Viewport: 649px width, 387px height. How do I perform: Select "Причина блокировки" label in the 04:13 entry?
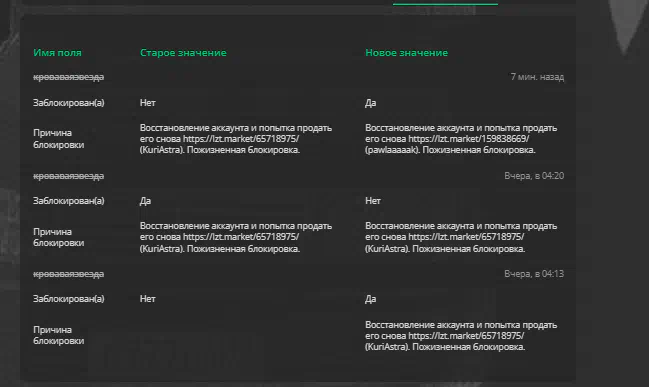58,335
